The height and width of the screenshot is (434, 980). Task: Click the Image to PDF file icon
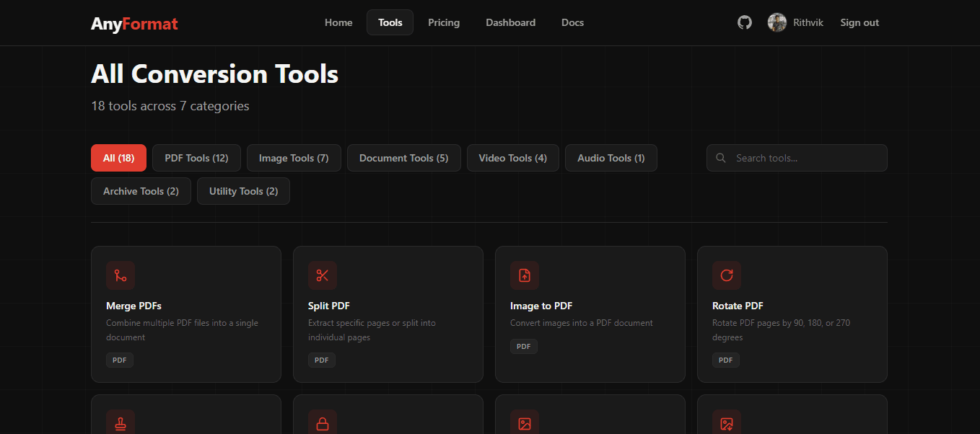pos(525,275)
